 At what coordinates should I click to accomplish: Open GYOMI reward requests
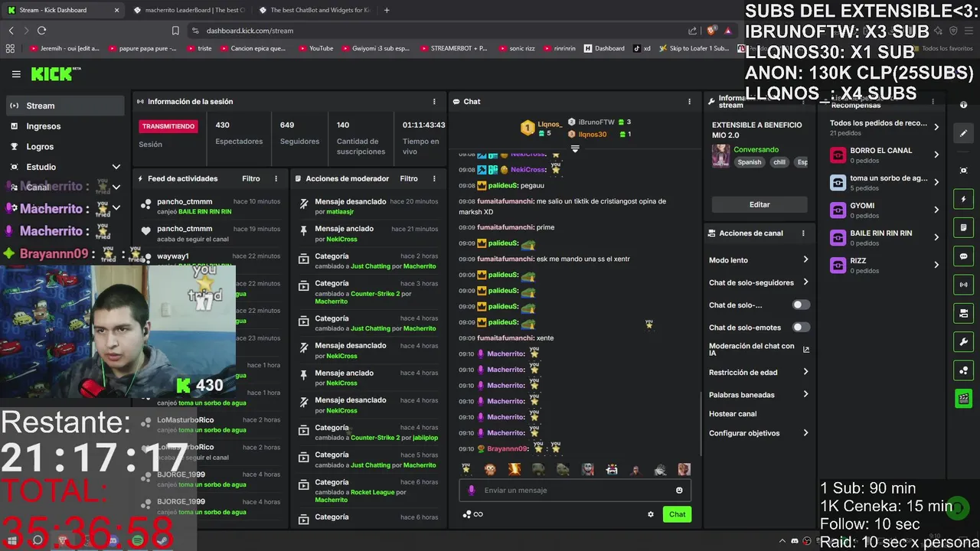click(884, 210)
